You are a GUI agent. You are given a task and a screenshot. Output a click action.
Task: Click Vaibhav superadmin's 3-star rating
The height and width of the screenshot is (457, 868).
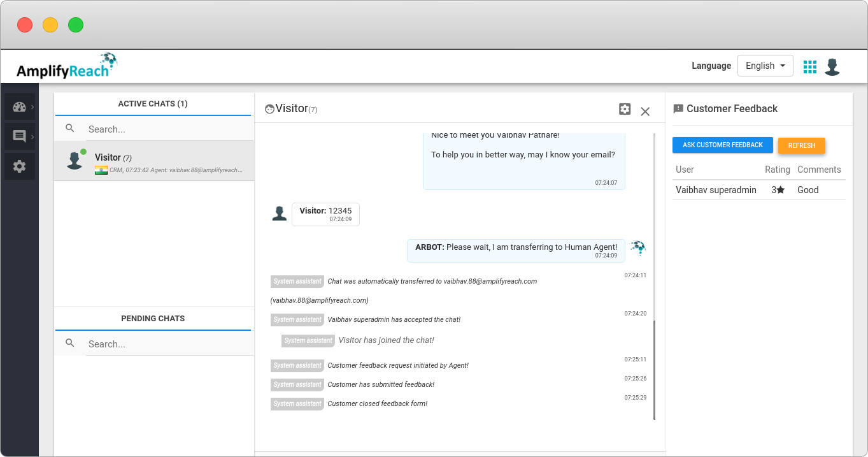pos(778,189)
